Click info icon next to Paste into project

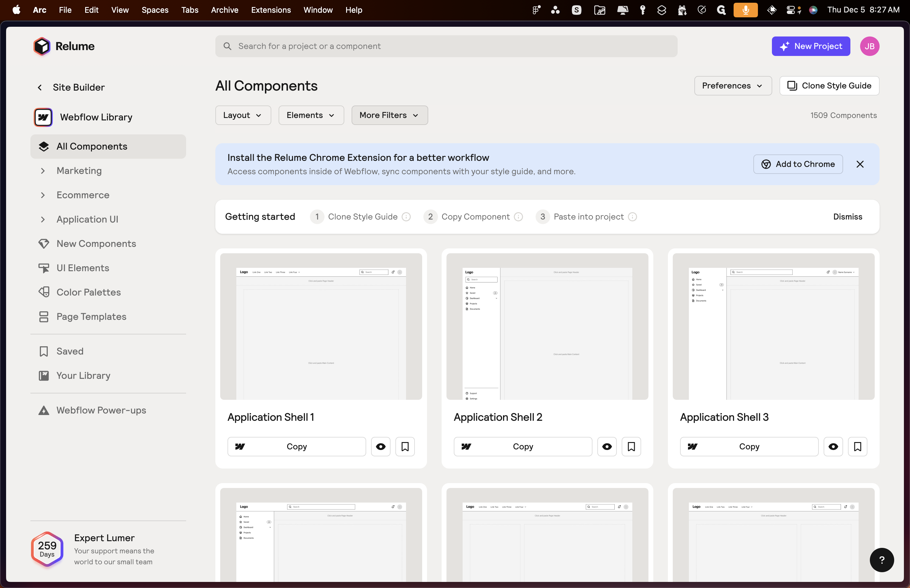632,217
